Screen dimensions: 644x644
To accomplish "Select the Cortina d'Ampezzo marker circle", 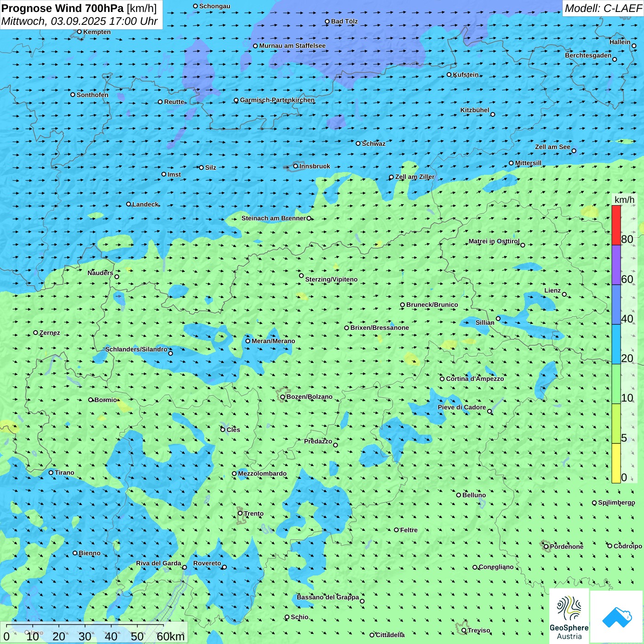I will tap(442, 379).
